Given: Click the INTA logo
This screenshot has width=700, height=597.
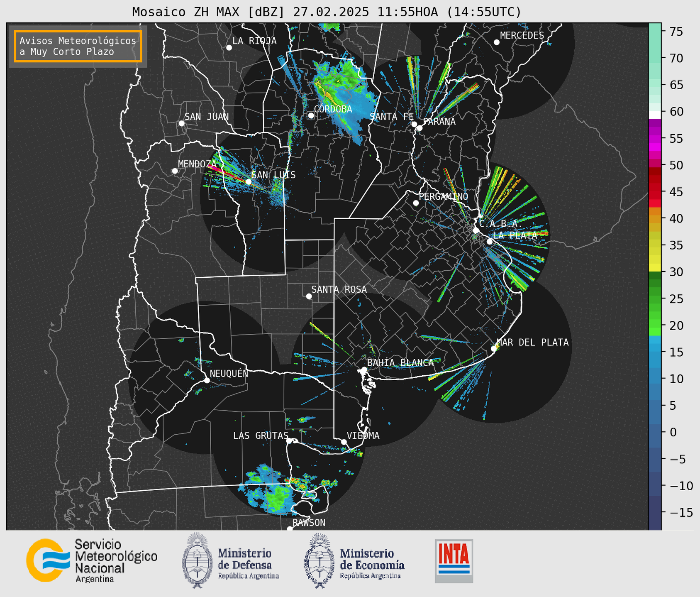Looking at the screenshot, I should point(454,561).
